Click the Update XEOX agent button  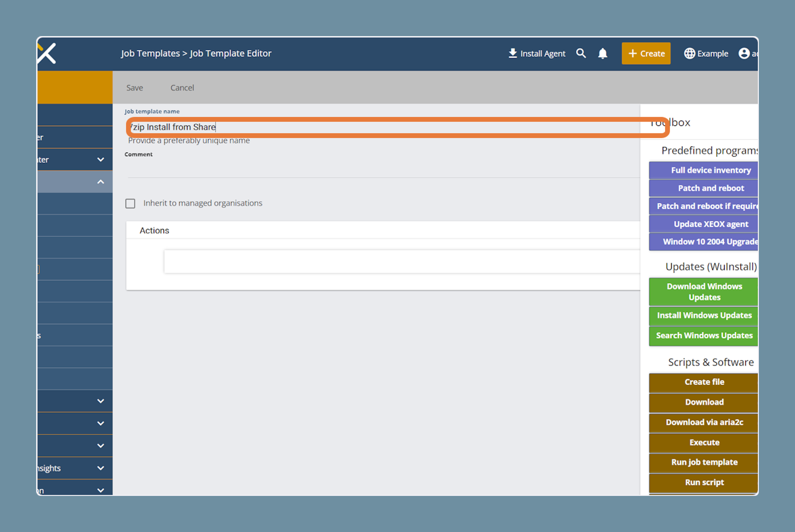point(703,224)
